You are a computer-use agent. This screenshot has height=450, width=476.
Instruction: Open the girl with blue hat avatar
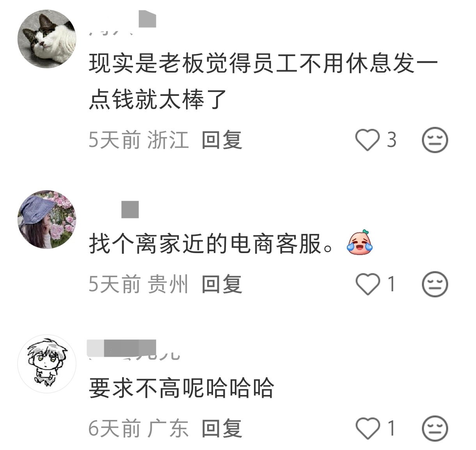pyautogui.click(x=47, y=219)
